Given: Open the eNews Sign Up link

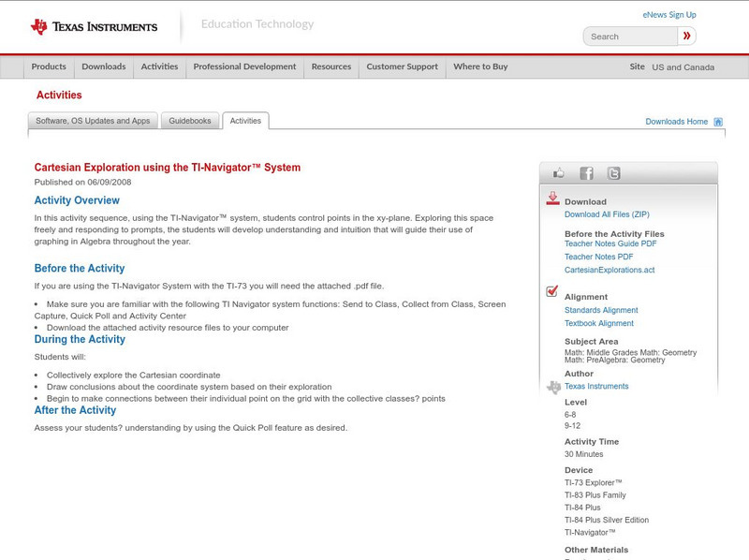Looking at the screenshot, I should click(669, 15).
